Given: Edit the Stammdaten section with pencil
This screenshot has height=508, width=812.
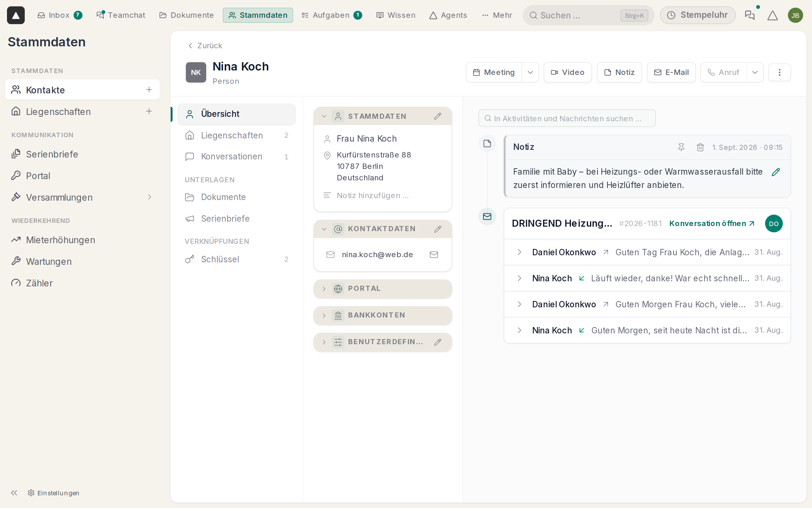Looking at the screenshot, I should [x=437, y=116].
